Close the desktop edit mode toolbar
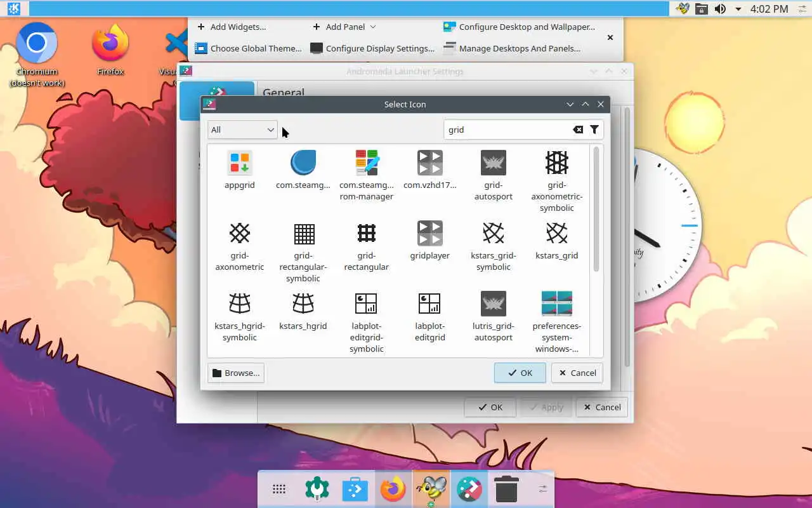Screen dimensions: 812x508 610,37
